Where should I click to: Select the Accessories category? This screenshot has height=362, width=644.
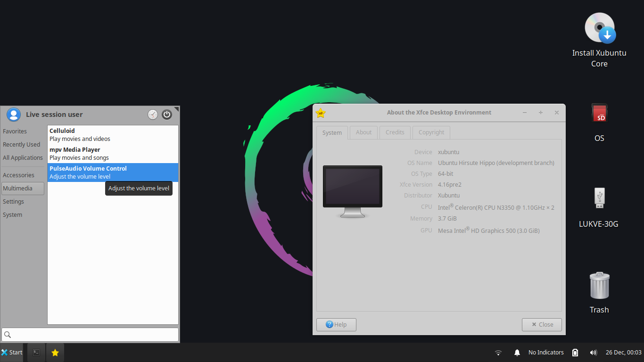point(23,175)
